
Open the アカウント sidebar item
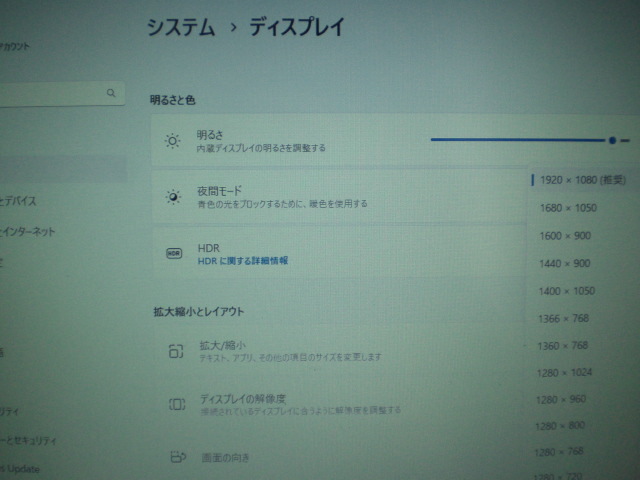pyautogui.click(x=15, y=47)
